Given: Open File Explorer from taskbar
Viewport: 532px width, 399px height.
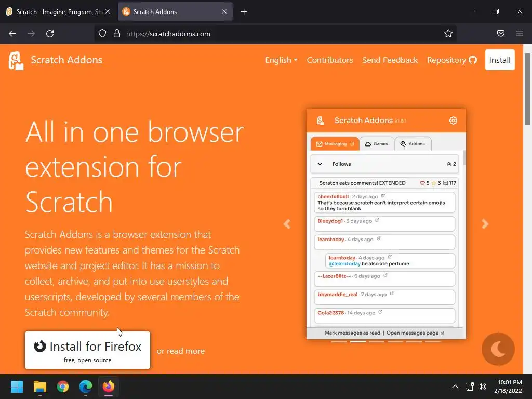Looking at the screenshot, I should (x=39, y=387).
